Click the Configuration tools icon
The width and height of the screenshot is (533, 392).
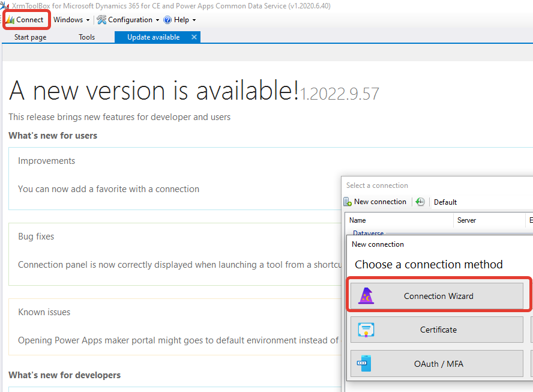(x=101, y=20)
